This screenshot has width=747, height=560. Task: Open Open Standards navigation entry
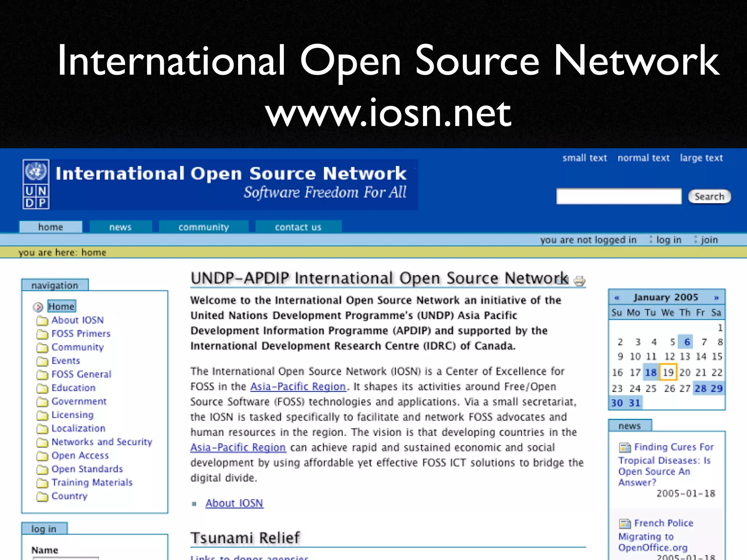(87, 469)
